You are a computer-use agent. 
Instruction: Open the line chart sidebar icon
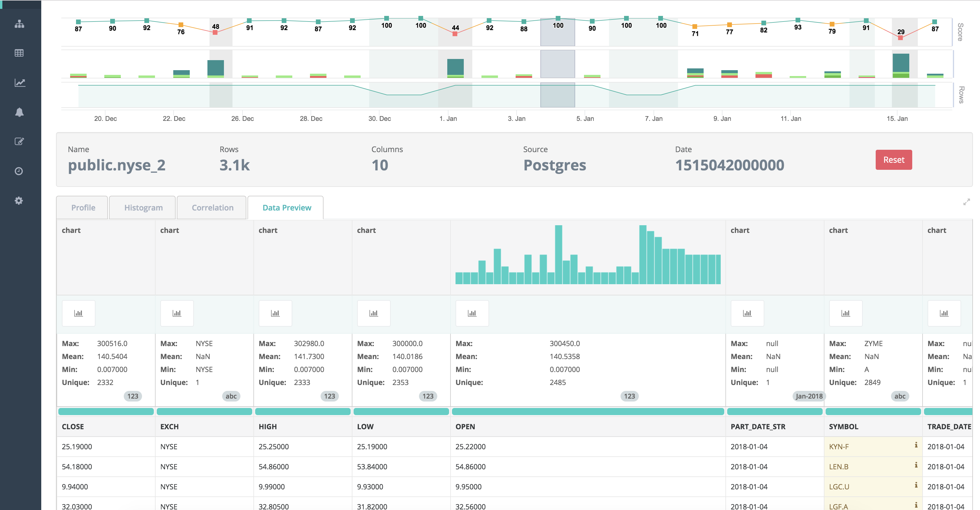click(x=20, y=83)
